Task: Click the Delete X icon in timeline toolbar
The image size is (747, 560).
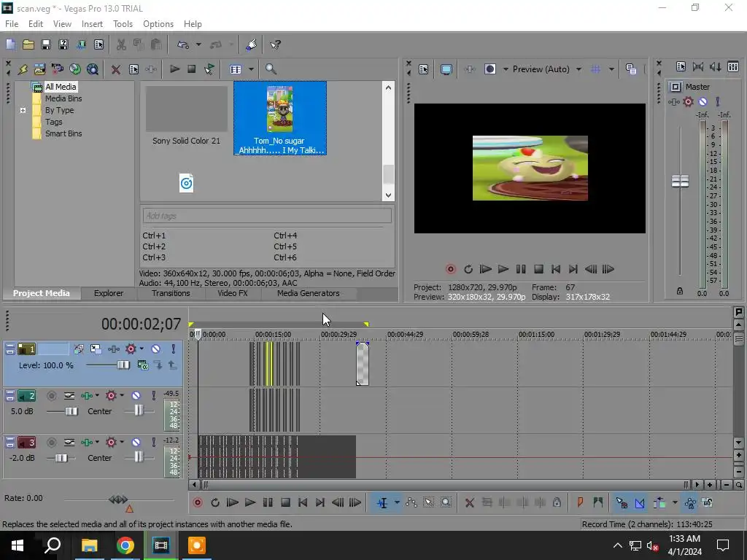Action: pyautogui.click(x=469, y=503)
